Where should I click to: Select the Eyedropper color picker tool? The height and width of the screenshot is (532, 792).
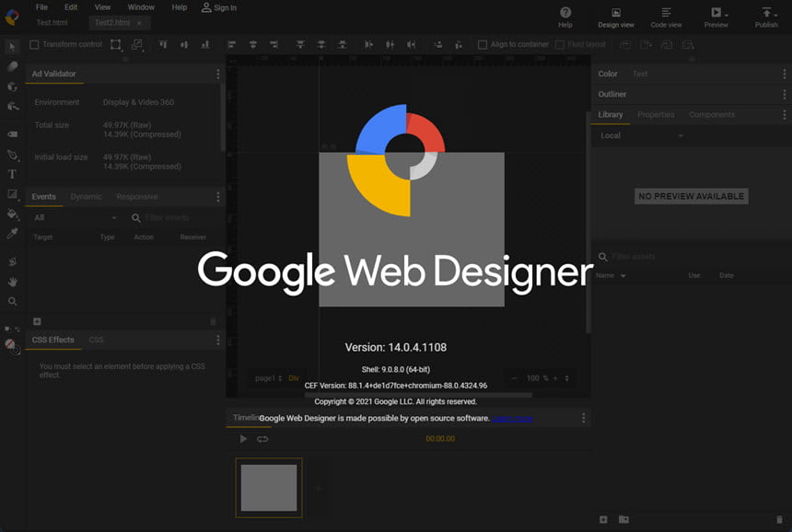point(12,233)
